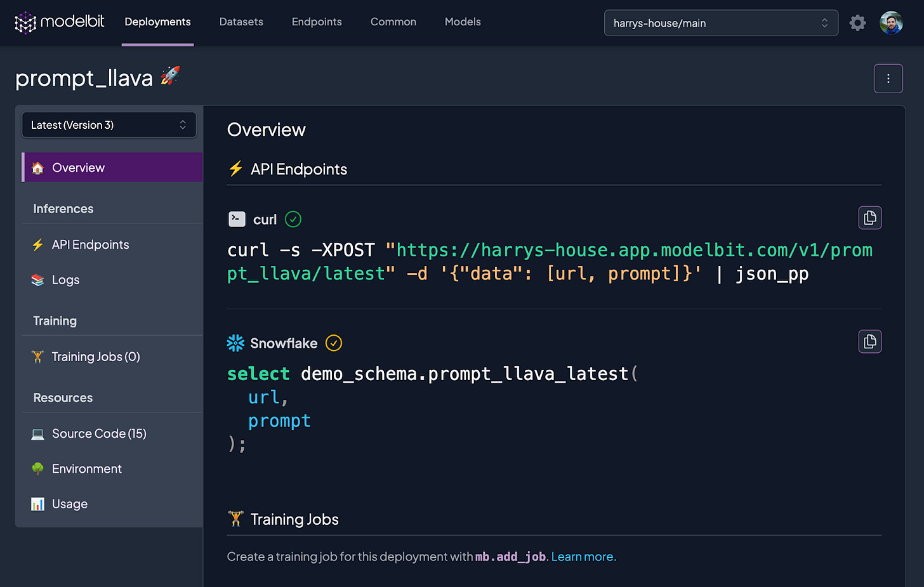This screenshot has height=587, width=924.
Task: Click the tree icon for Environment
Action: pyautogui.click(x=38, y=469)
